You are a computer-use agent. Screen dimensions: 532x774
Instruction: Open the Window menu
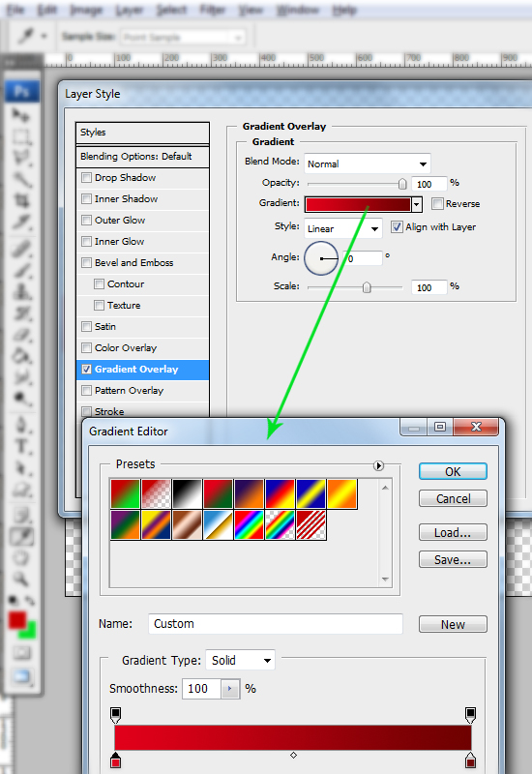point(298,10)
